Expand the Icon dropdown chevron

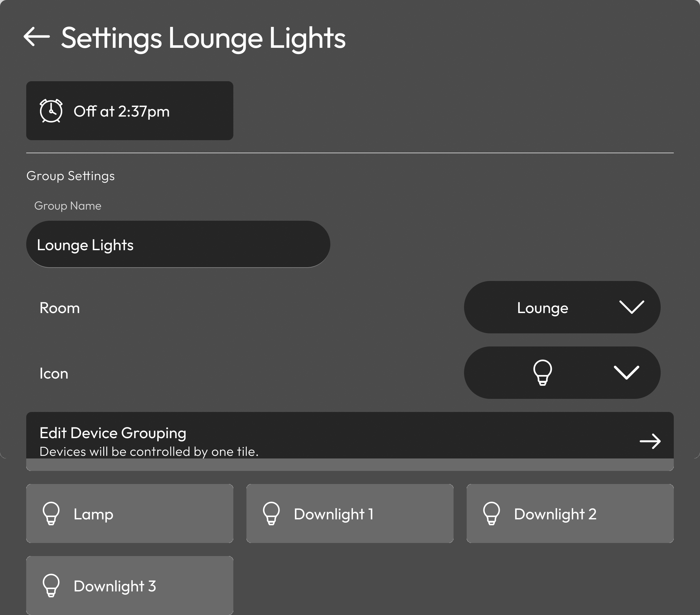coord(626,373)
